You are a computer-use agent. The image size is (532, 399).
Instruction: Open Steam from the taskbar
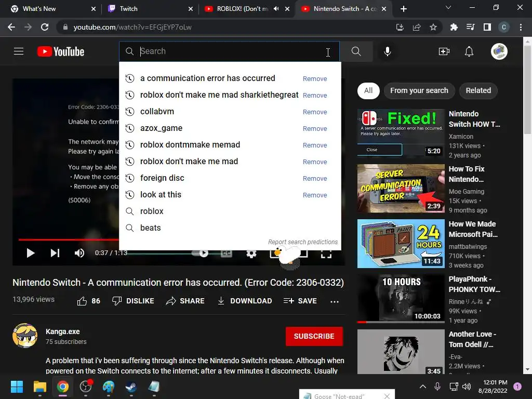[131, 387]
